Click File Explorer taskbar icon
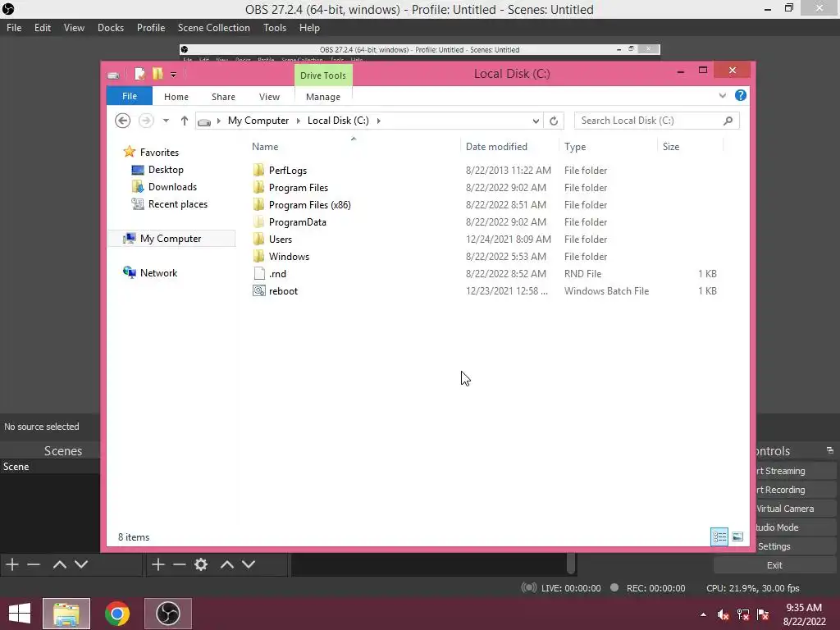 pos(66,614)
